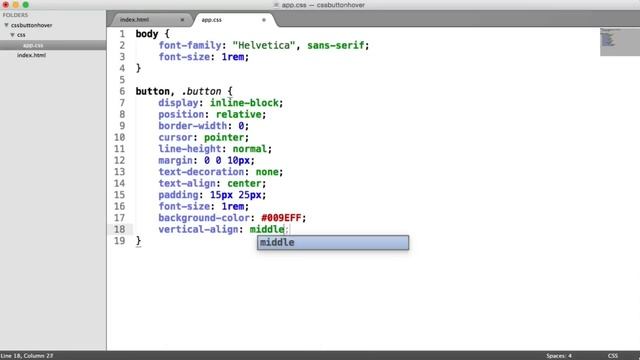
Task: Click the window title app.css — cssbuttonhover
Action: [x=323, y=5]
